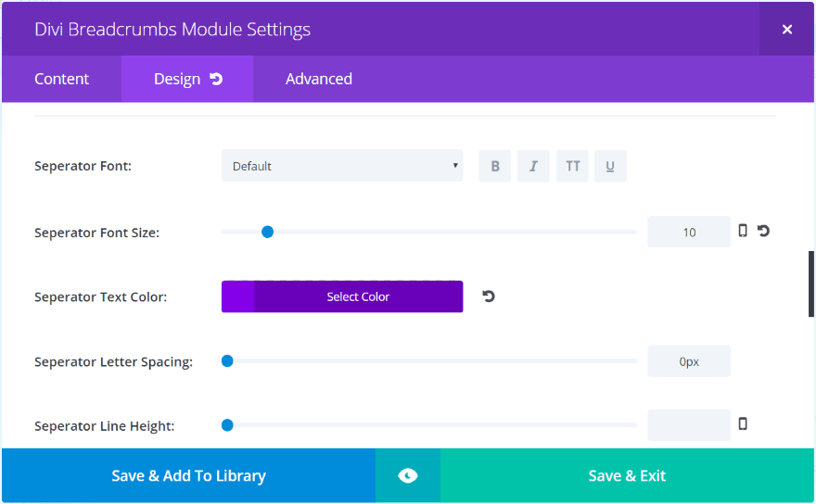Switch to the Advanced tab

pyautogui.click(x=318, y=79)
